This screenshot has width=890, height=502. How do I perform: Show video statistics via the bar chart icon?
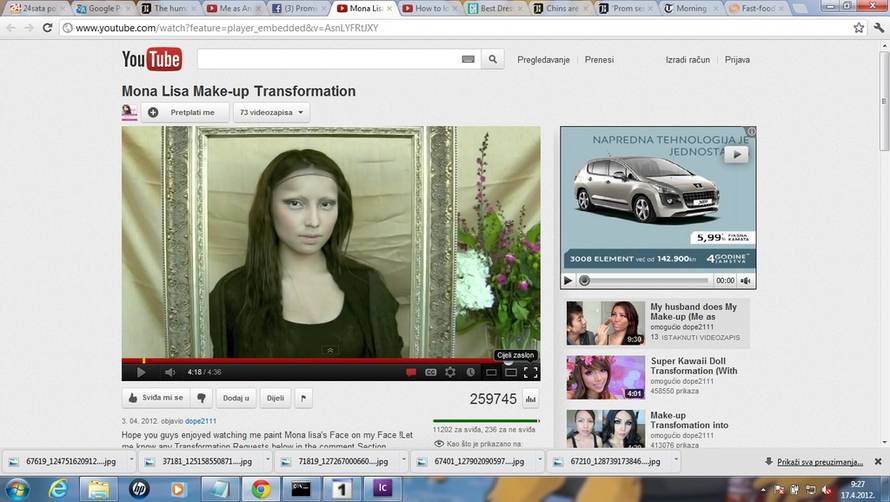coord(530,399)
